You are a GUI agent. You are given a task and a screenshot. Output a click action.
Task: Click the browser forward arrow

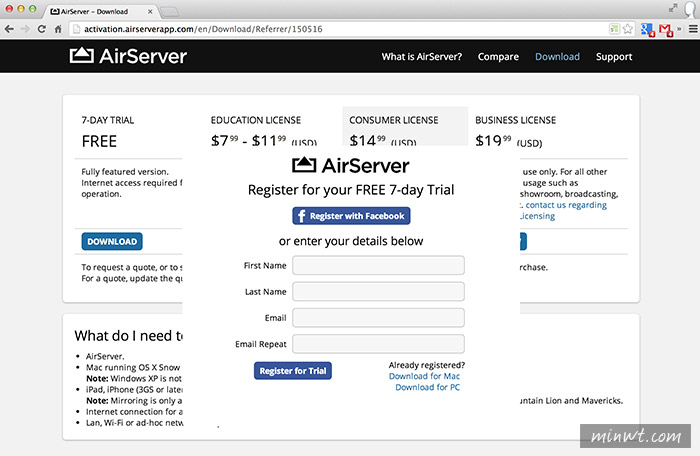click(x=25, y=29)
